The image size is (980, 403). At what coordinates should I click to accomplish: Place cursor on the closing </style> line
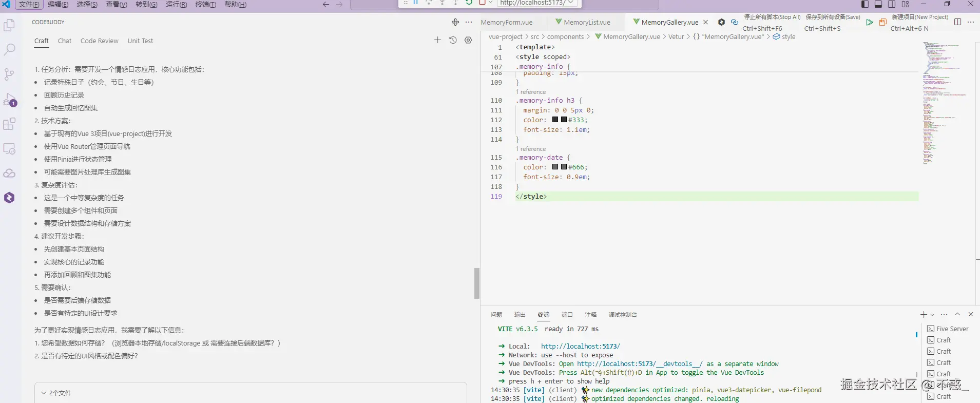tap(717, 196)
